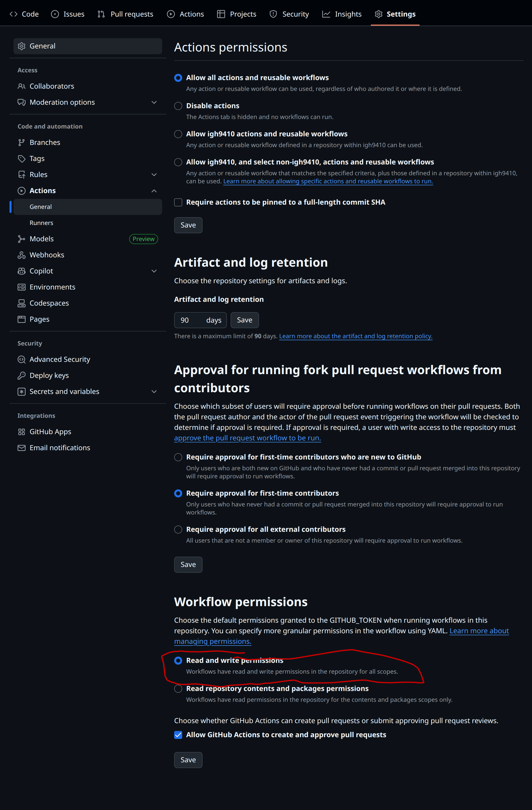This screenshot has width=532, height=810.
Task: Enable pinning actions to full-length commit SHA
Action: point(178,202)
